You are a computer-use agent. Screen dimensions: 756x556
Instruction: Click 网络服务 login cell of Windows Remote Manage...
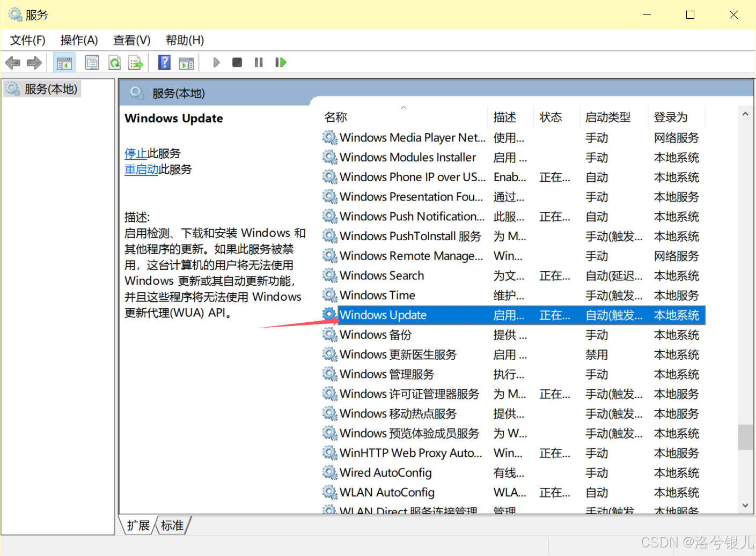click(x=677, y=256)
